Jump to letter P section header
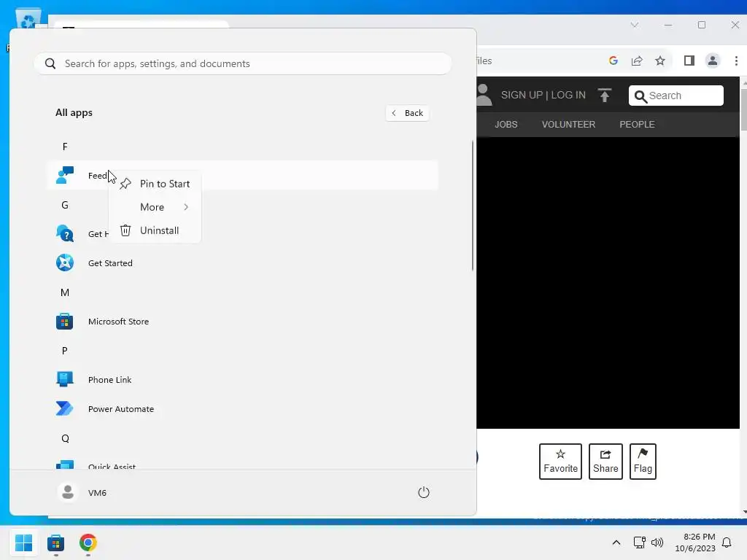This screenshot has height=560, width=747. point(65,351)
